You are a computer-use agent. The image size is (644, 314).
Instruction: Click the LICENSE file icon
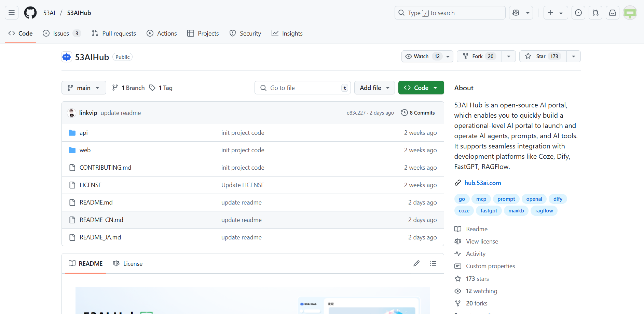click(x=72, y=185)
